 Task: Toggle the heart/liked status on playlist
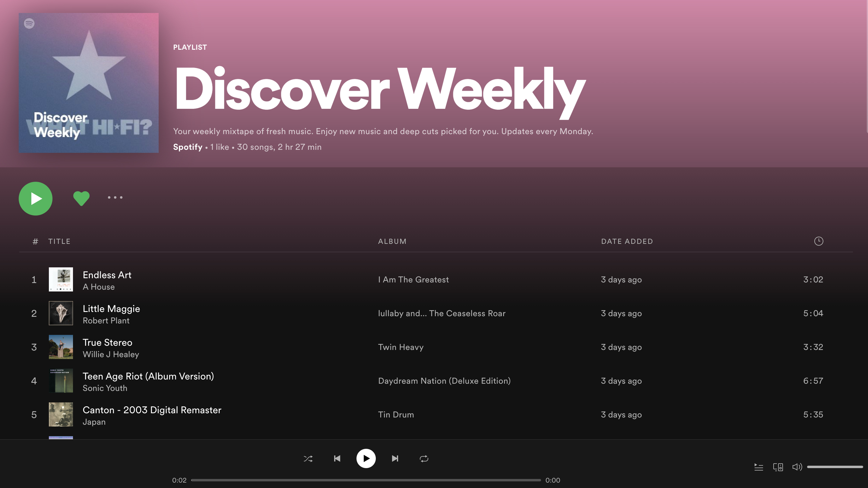[81, 197]
